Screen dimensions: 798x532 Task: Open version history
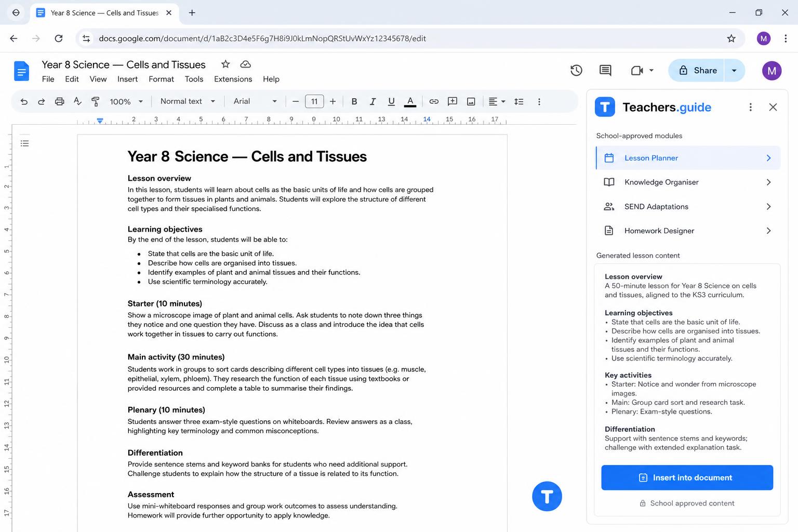click(576, 71)
